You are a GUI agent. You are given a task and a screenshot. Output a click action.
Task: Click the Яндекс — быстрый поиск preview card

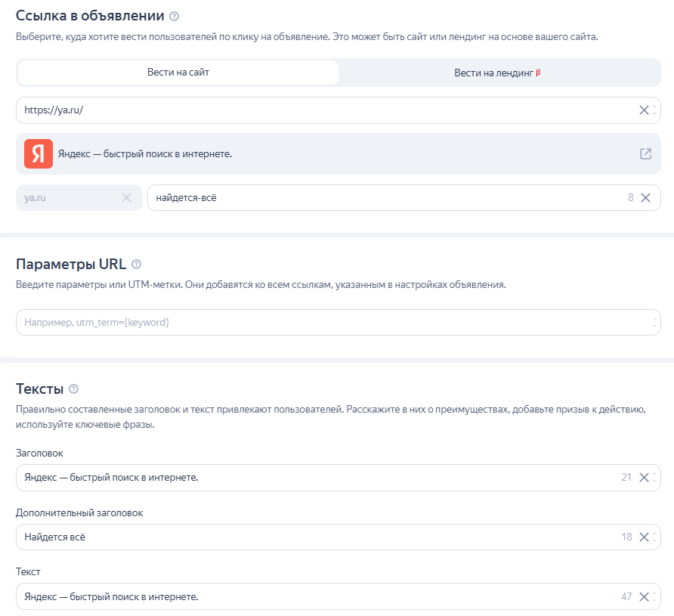tap(339, 154)
